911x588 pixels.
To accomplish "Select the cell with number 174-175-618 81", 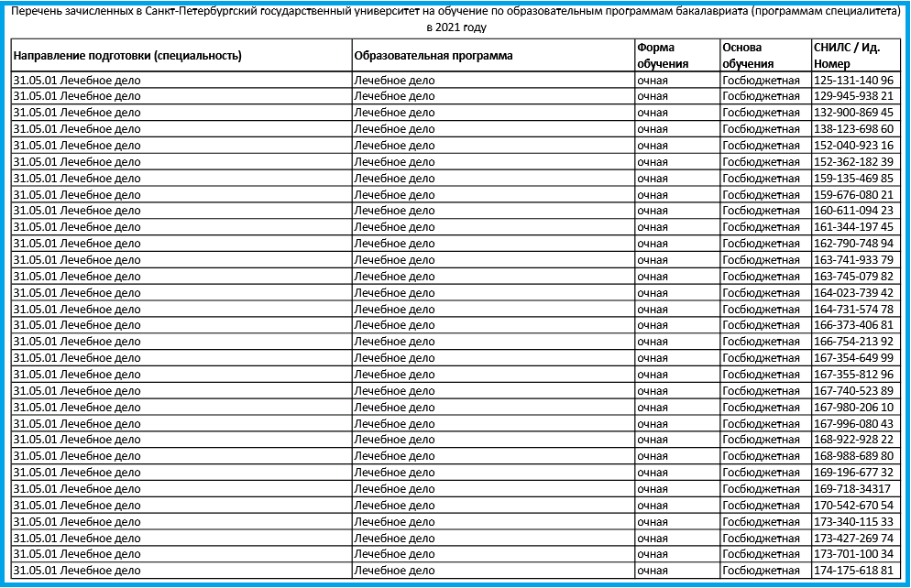I will click(x=856, y=571).
